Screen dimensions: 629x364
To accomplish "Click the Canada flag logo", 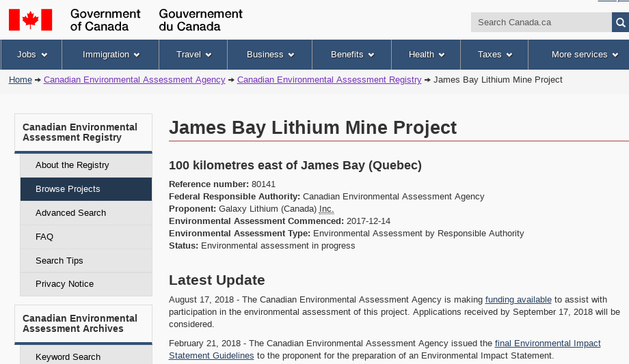I will [31, 20].
